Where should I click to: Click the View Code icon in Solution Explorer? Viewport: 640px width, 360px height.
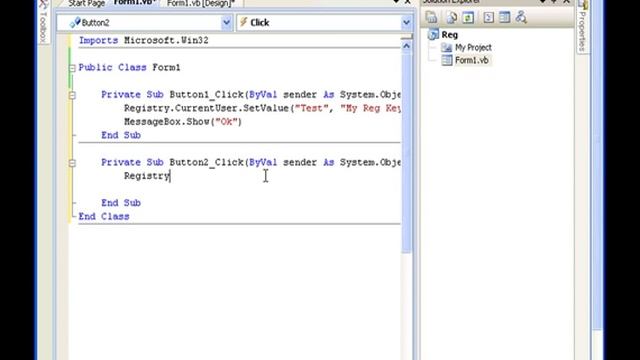pos(489,18)
